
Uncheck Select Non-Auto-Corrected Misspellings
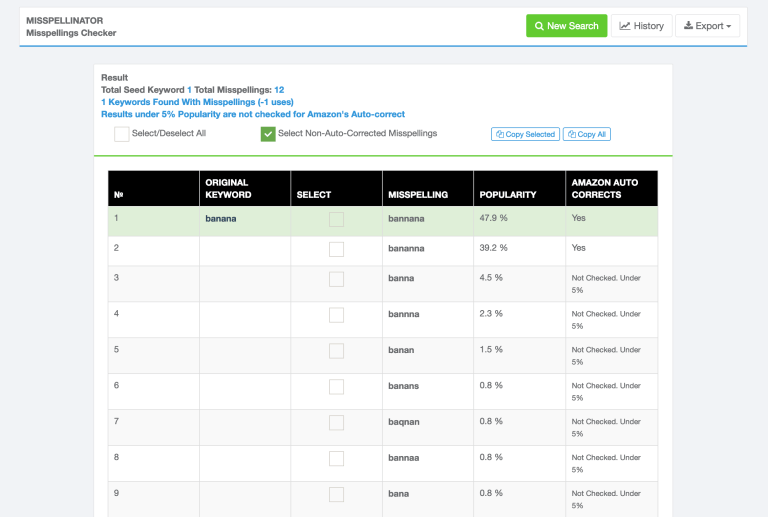pyautogui.click(x=268, y=134)
